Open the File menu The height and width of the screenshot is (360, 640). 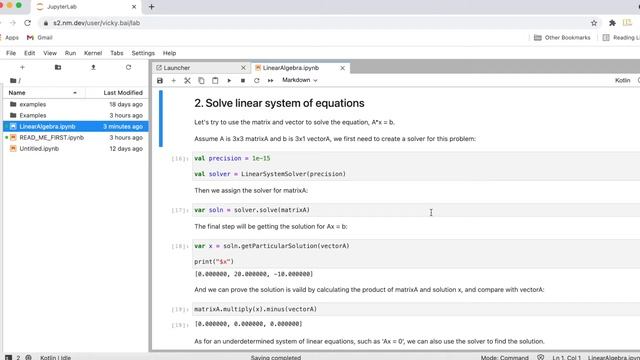point(11,53)
